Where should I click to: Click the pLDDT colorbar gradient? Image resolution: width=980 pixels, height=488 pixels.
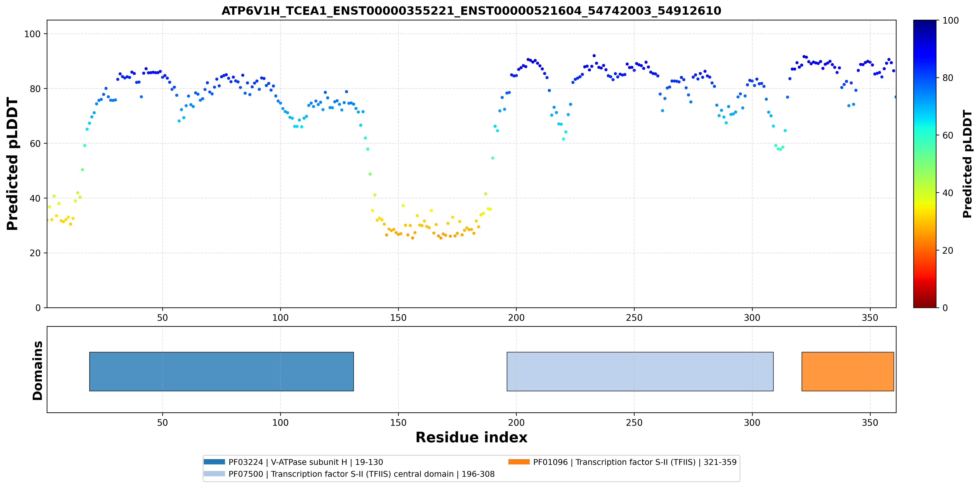click(925, 164)
